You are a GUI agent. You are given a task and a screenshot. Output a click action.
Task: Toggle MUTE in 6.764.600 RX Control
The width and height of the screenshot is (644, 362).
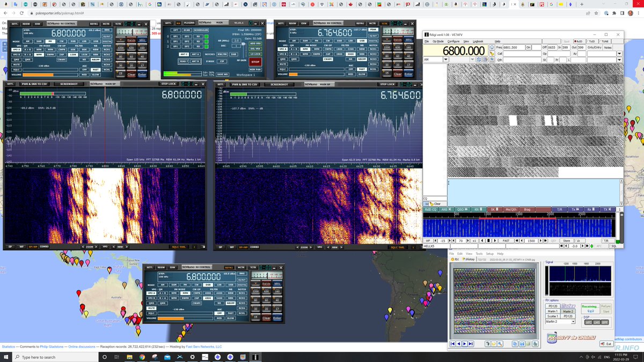(x=282, y=64)
